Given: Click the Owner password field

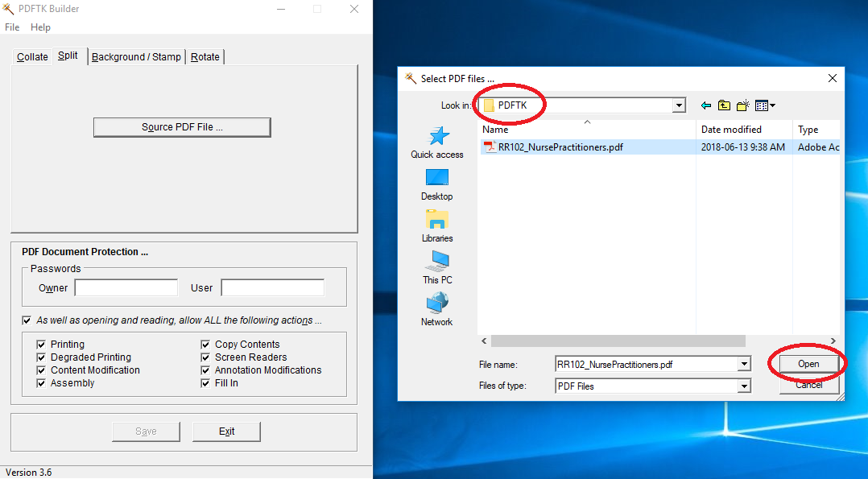Looking at the screenshot, I should [x=126, y=287].
